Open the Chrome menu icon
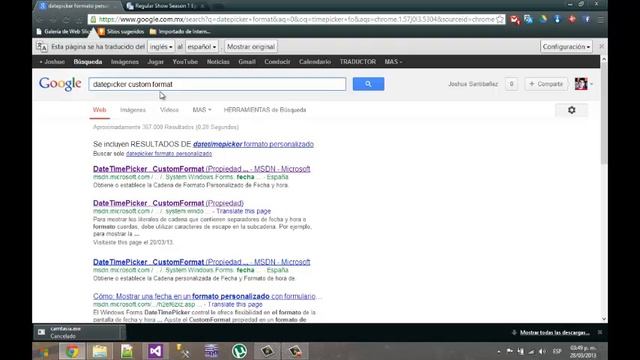The image size is (640, 360). [x=600, y=20]
